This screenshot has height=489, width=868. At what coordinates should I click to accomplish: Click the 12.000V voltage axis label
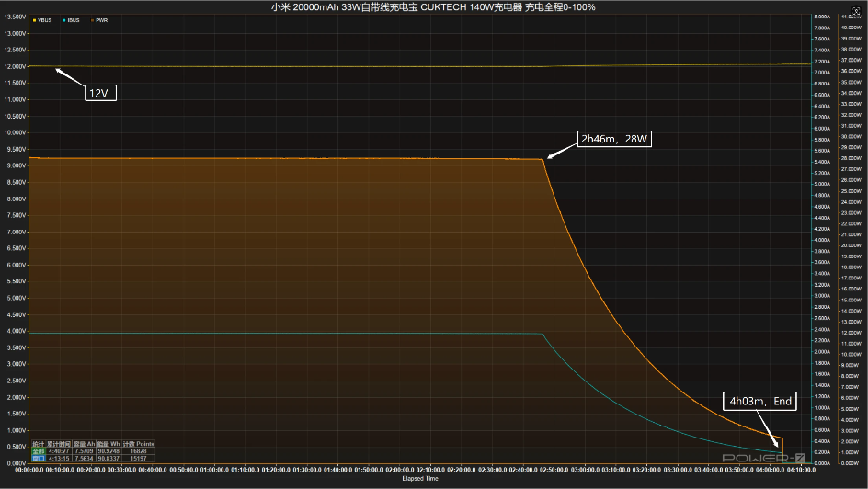(15, 66)
